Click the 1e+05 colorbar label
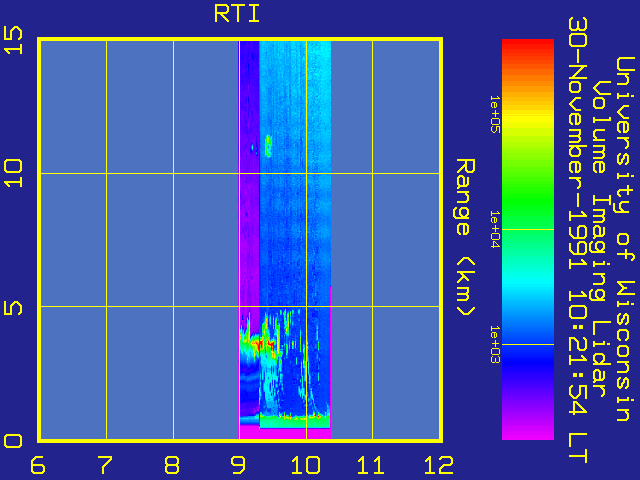Viewport: 640px width, 480px height. click(495, 114)
